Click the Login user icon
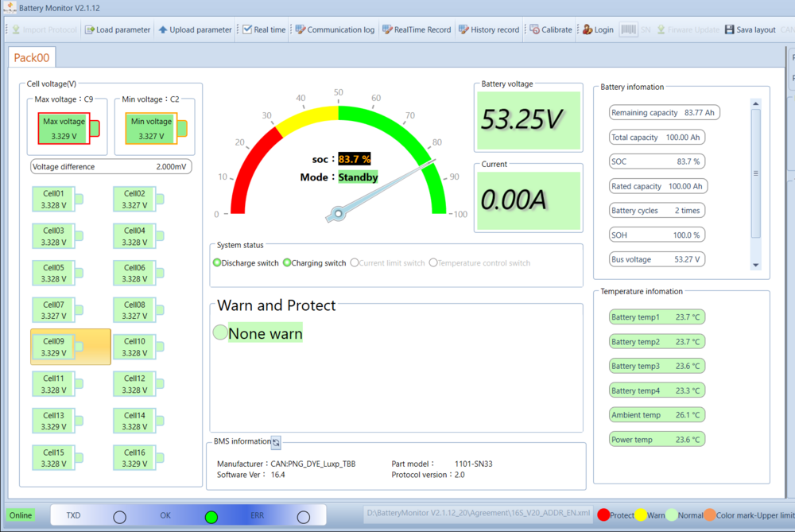Screen dimensions: 795x532 coord(588,29)
